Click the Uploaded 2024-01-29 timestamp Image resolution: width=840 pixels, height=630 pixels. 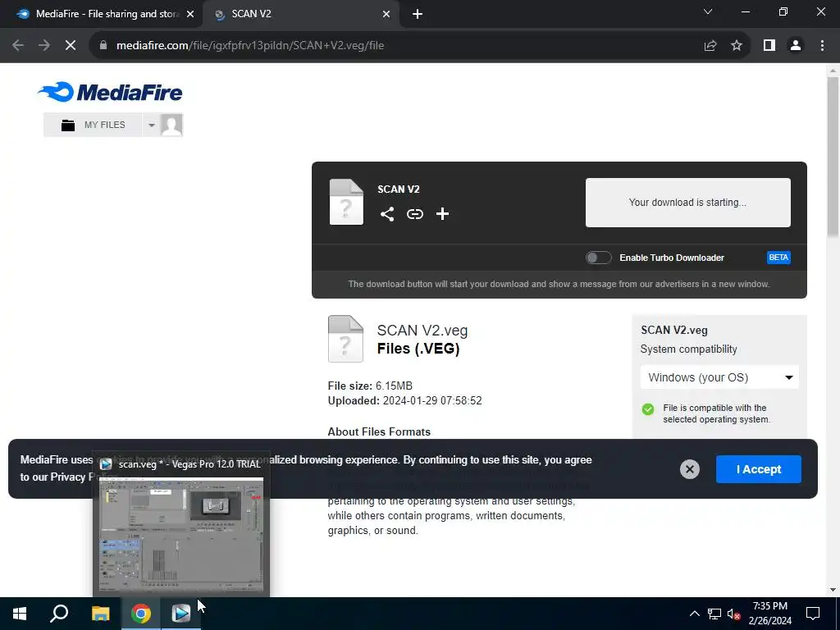click(405, 400)
